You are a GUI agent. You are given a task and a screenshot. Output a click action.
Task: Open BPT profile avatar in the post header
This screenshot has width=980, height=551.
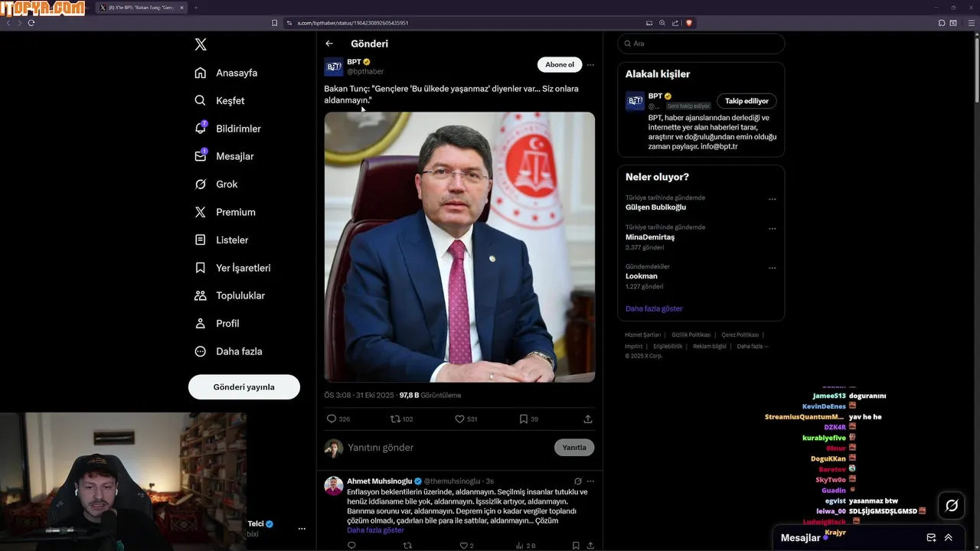[x=334, y=67]
